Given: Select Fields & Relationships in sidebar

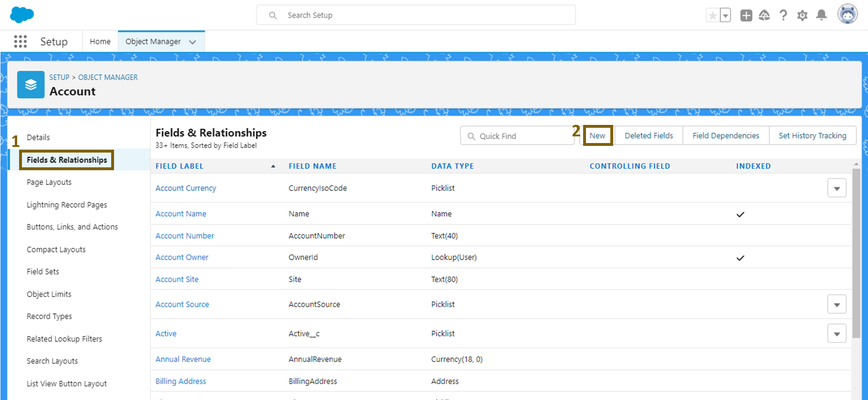Looking at the screenshot, I should tap(67, 160).
